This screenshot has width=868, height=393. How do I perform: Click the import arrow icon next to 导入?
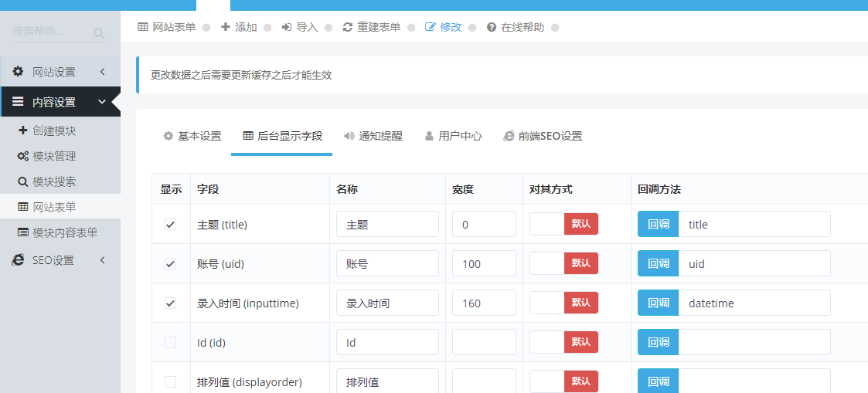click(x=286, y=27)
